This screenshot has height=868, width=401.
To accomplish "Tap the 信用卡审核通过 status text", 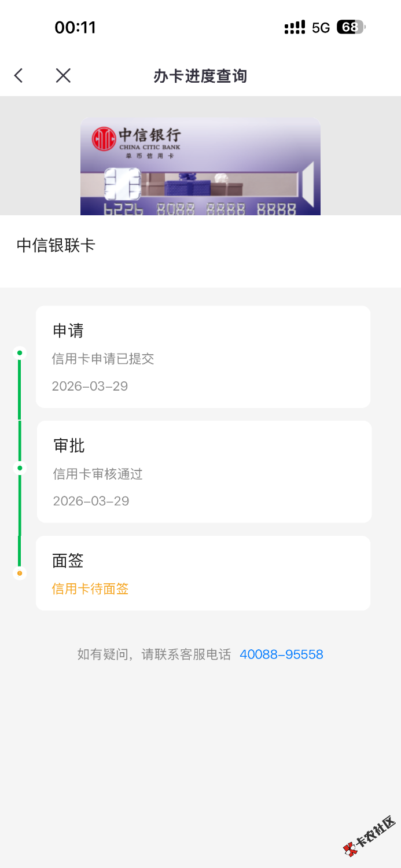I will 98,475.
